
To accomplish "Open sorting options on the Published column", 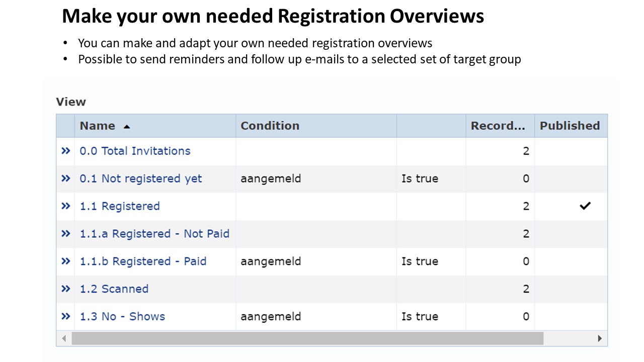I will click(571, 126).
